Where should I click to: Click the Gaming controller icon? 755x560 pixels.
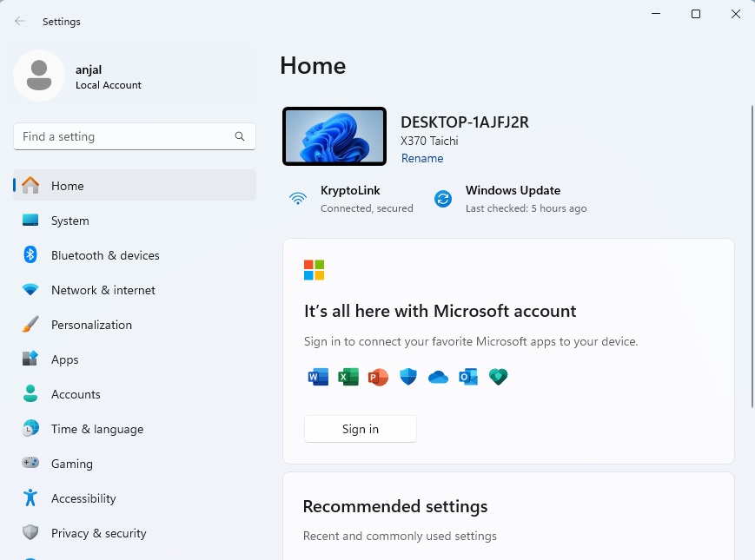pyautogui.click(x=30, y=463)
